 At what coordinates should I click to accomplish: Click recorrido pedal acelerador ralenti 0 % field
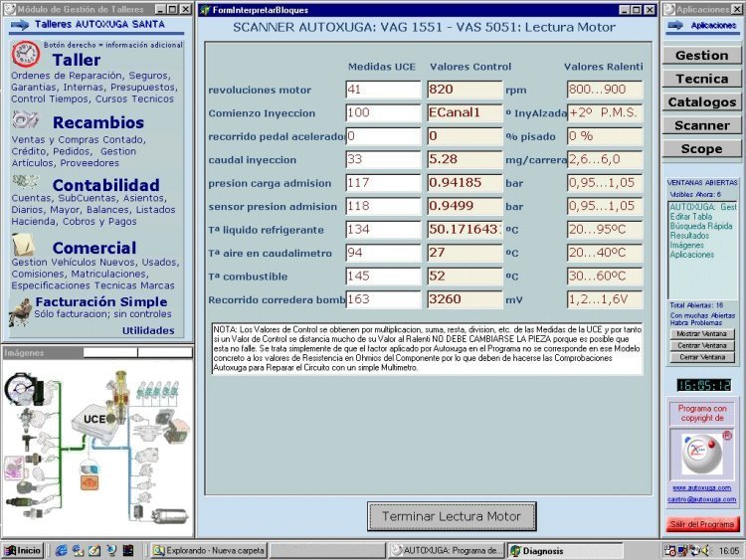pos(605,136)
